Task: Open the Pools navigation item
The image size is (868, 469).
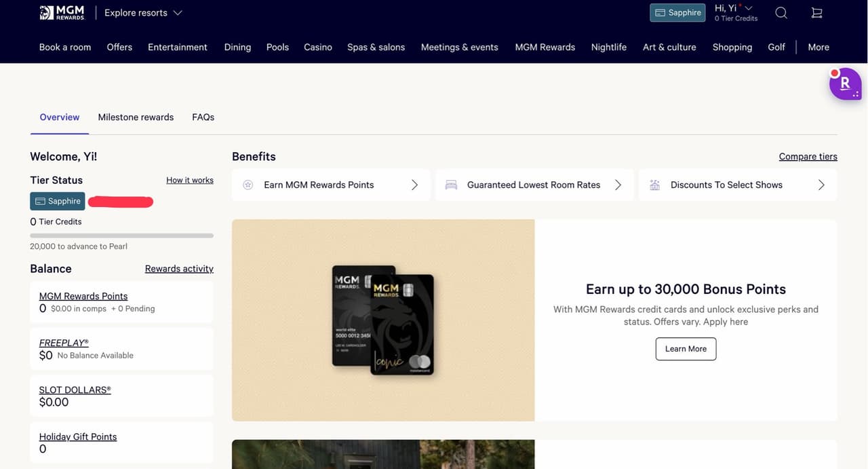Action: coord(277,47)
